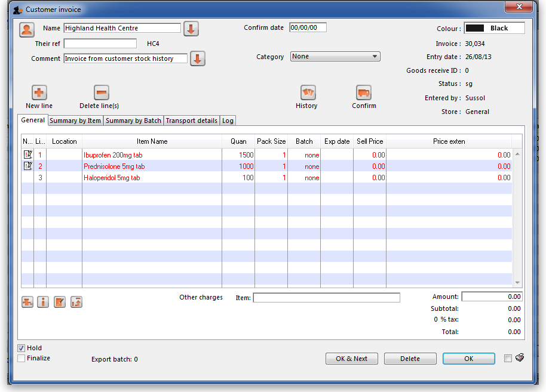Open the Black colour swatch selector
The width and height of the screenshot is (546, 392).
pyautogui.click(x=494, y=28)
